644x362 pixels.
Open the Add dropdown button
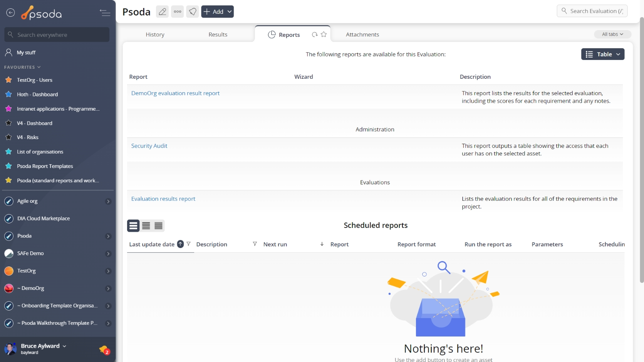(x=218, y=12)
